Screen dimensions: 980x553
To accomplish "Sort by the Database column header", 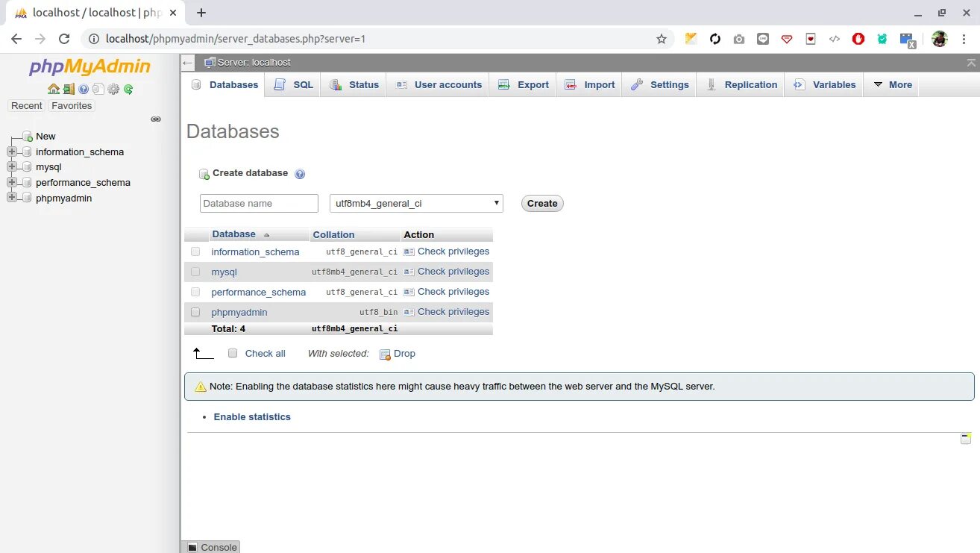I will point(233,234).
